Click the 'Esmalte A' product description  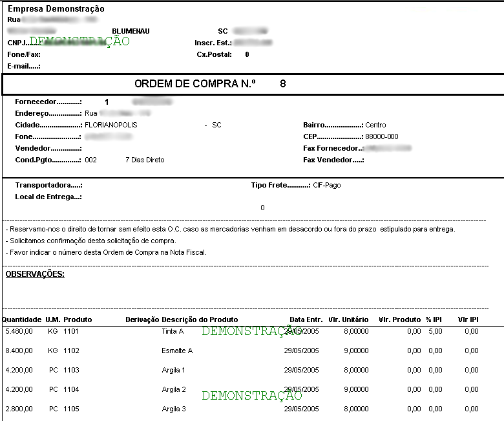coord(177,351)
